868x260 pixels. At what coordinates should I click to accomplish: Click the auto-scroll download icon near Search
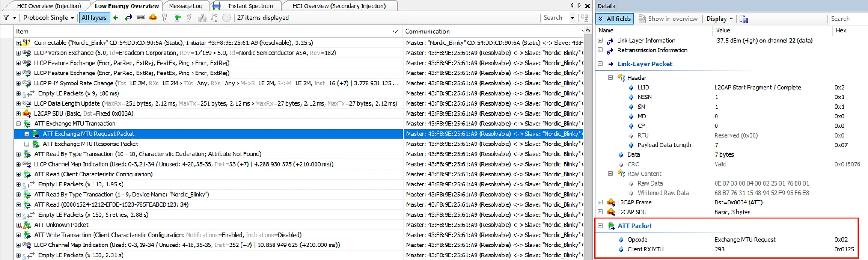[585, 18]
